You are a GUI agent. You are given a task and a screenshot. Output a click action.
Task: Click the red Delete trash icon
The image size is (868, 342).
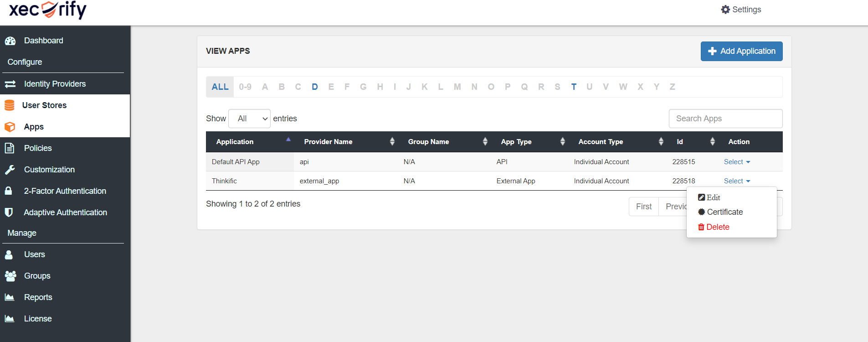click(x=701, y=227)
